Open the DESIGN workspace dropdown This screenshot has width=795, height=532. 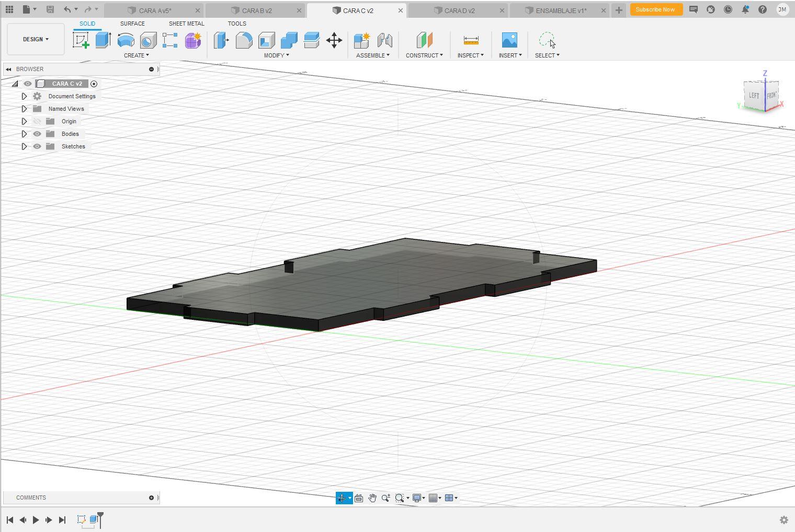[x=36, y=39]
